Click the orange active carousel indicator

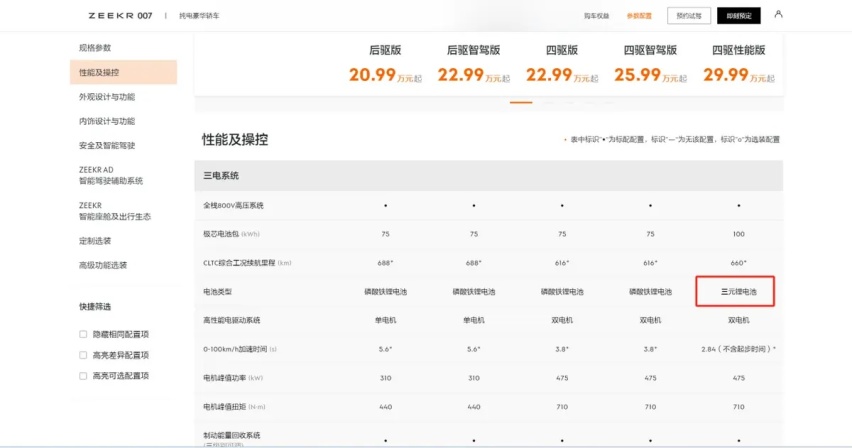click(x=521, y=102)
